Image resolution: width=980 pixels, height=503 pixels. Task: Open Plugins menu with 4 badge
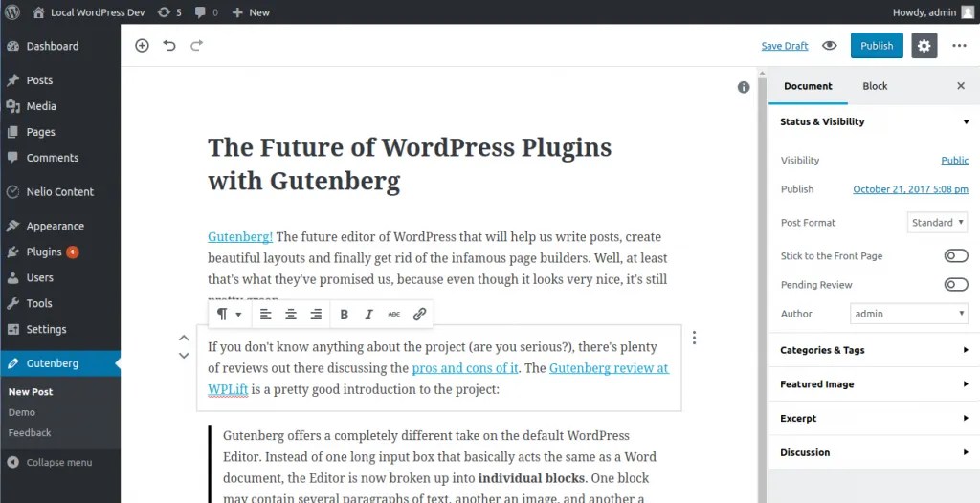[x=60, y=251]
